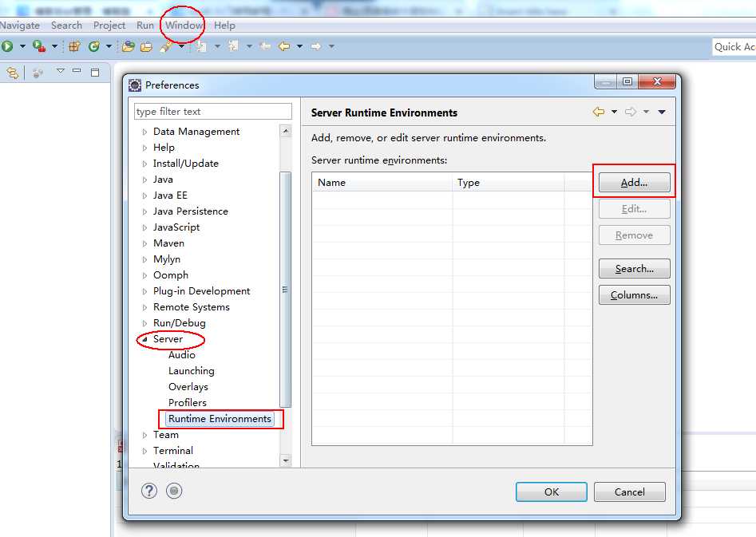Expand the Java EE node
This screenshot has width=756, height=537.
[x=144, y=195]
